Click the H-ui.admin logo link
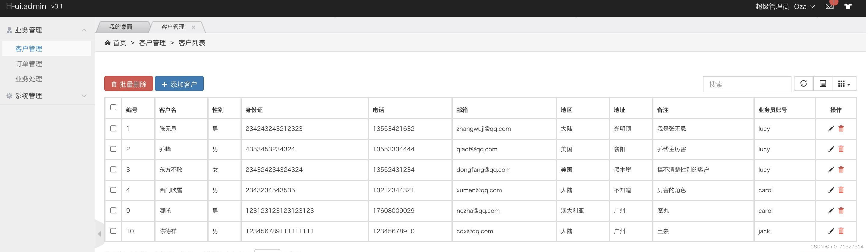 [x=26, y=6]
